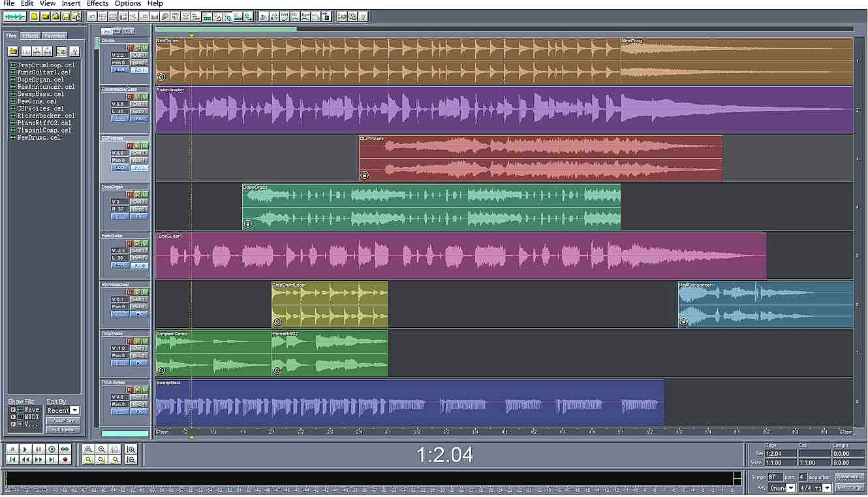The image size is (868, 497).
Task: Mute the Drums track with M button
Action: pyautogui.click(x=144, y=48)
